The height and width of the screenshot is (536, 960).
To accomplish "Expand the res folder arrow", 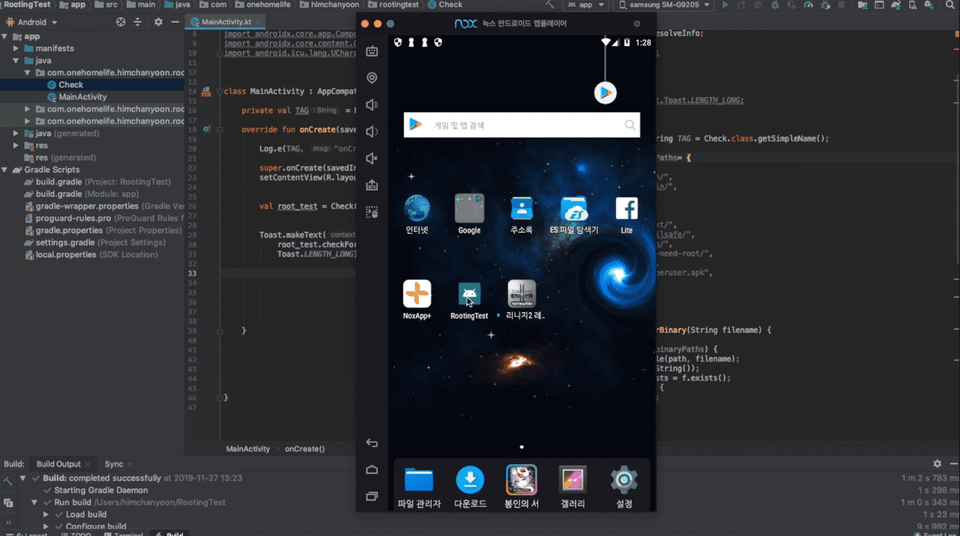I will click(16, 146).
